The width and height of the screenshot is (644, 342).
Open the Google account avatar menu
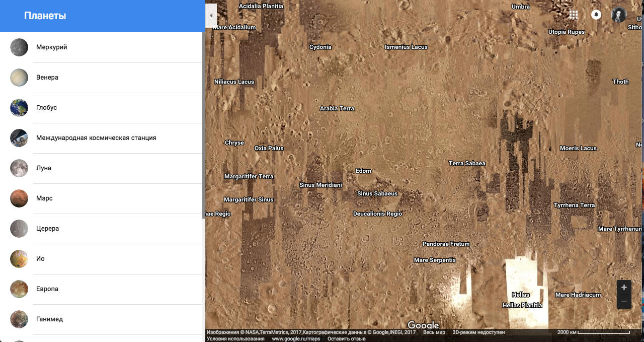619,15
